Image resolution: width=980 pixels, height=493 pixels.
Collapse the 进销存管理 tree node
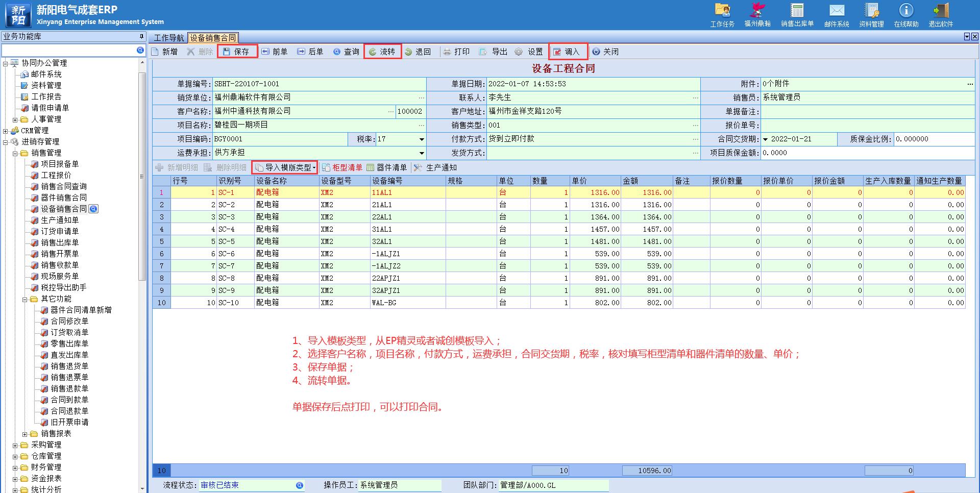[x=6, y=142]
